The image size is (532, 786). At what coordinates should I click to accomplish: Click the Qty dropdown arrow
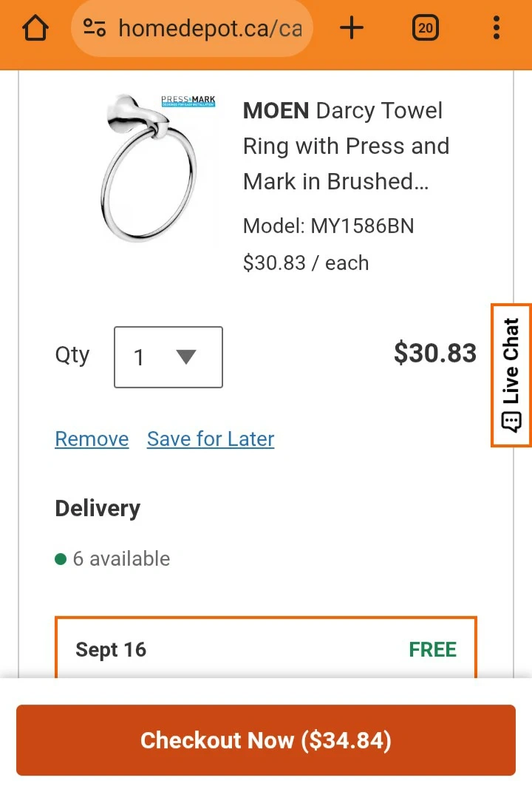[186, 357]
